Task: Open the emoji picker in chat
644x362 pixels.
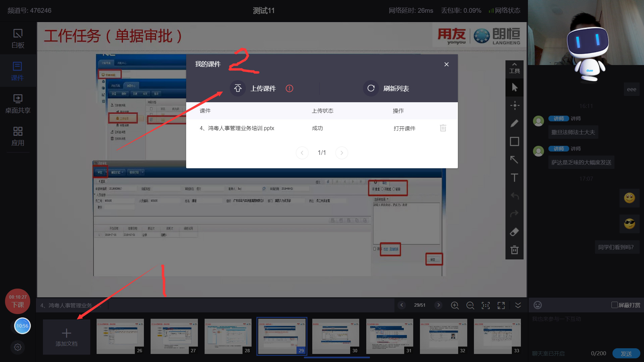Action: [537, 305]
